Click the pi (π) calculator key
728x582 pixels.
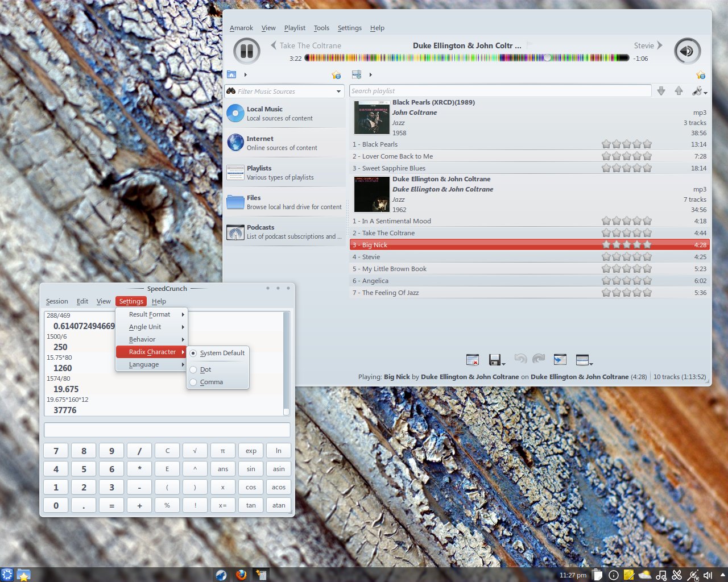click(223, 451)
